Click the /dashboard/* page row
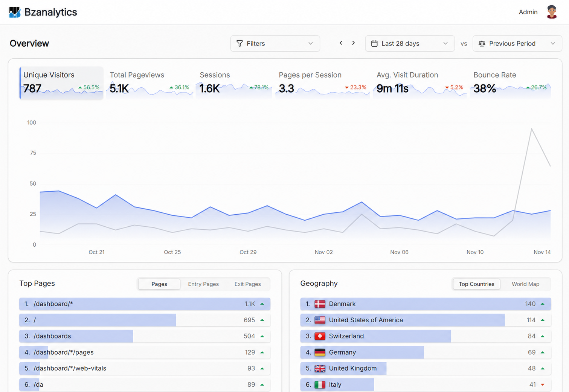Screen dimensions: 569x392 tap(145, 304)
